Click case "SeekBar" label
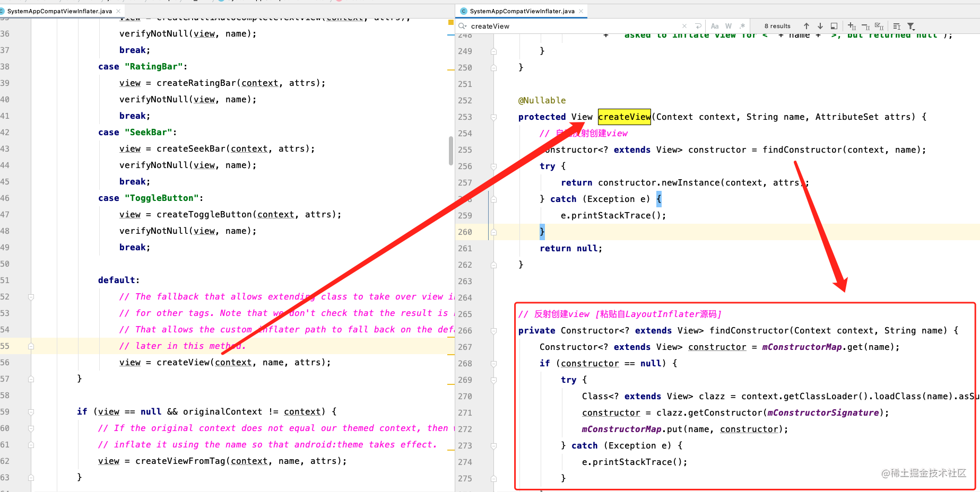The height and width of the screenshot is (492, 980). coord(137,132)
